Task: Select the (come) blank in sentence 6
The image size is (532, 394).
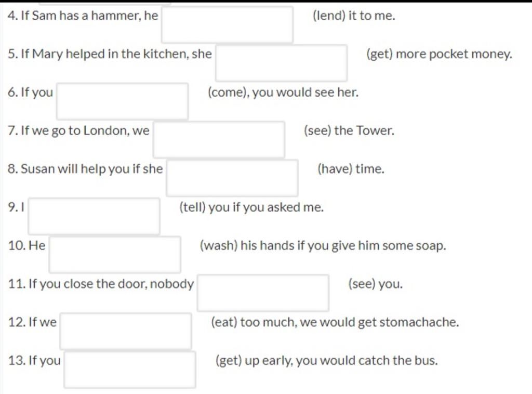Action: [x=123, y=101]
